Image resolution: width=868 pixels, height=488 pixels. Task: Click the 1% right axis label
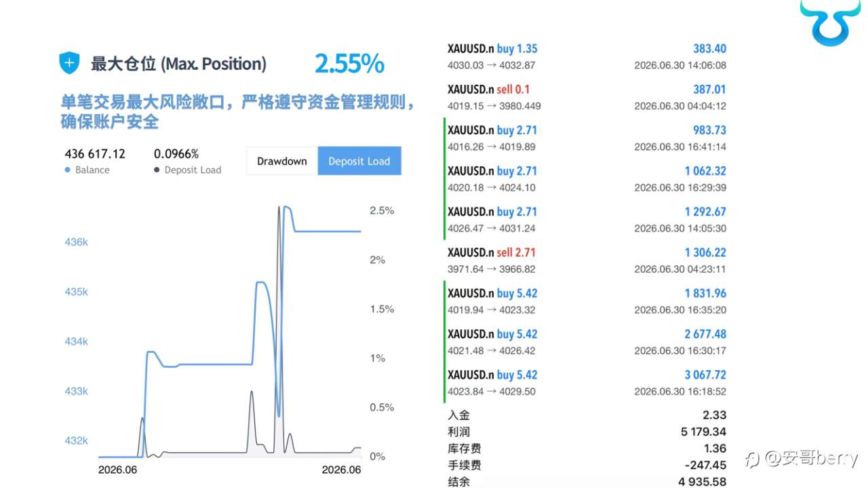coord(377,358)
